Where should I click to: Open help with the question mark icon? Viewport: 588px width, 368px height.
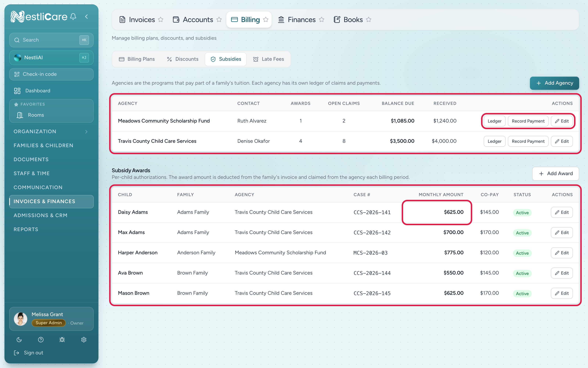(41, 340)
